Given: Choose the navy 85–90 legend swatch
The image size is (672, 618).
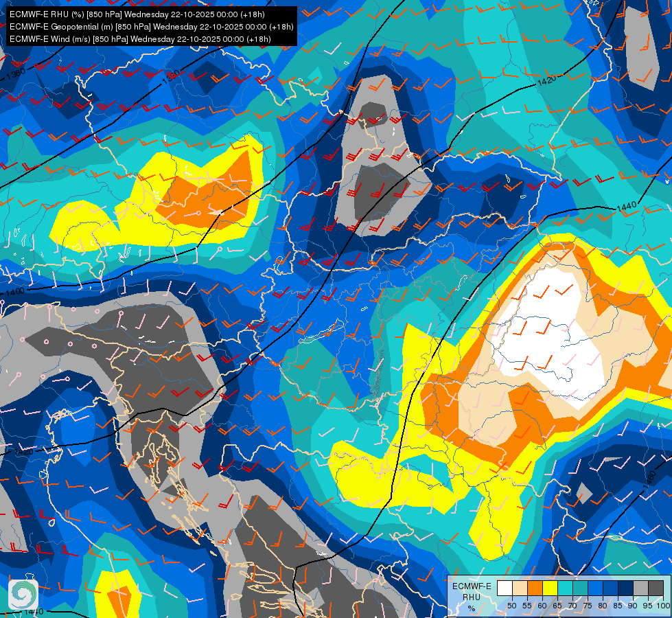Looking at the screenshot, I should 626,588.
